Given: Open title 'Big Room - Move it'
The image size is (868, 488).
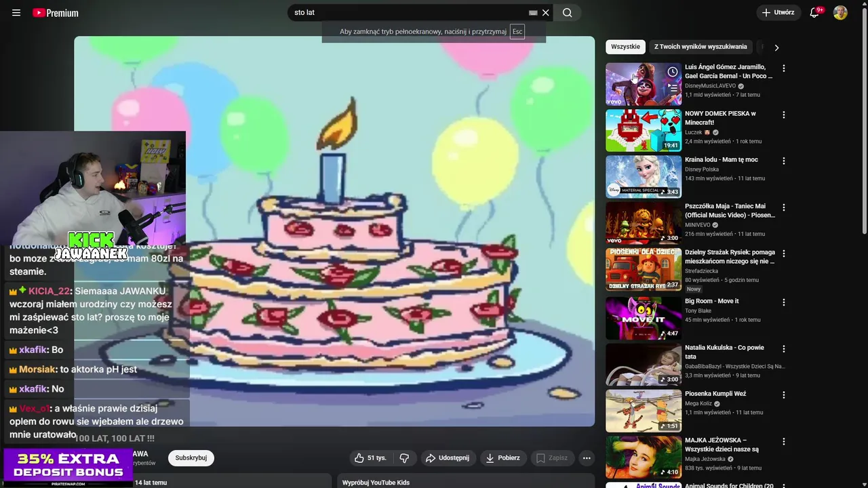Looking at the screenshot, I should (712, 301).
